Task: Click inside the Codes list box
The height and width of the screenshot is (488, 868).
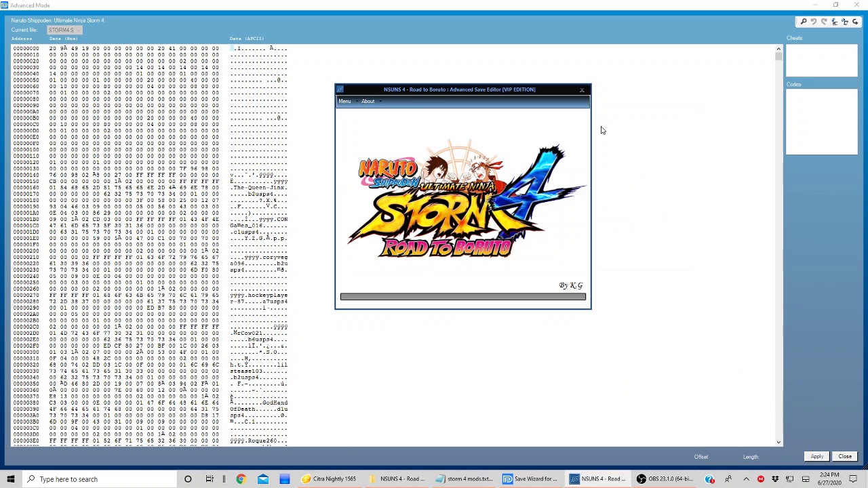Action: point(821,122)
